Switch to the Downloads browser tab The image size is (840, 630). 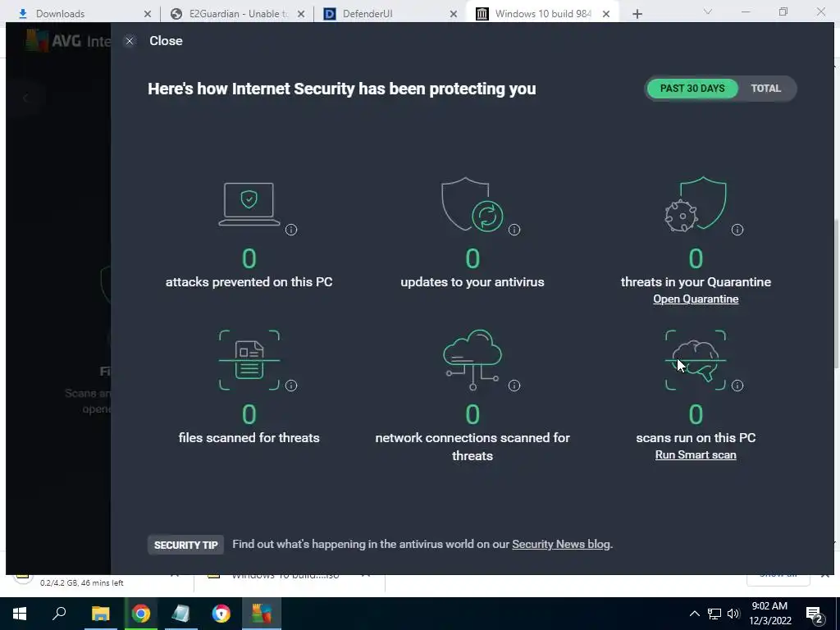point(80,13)
